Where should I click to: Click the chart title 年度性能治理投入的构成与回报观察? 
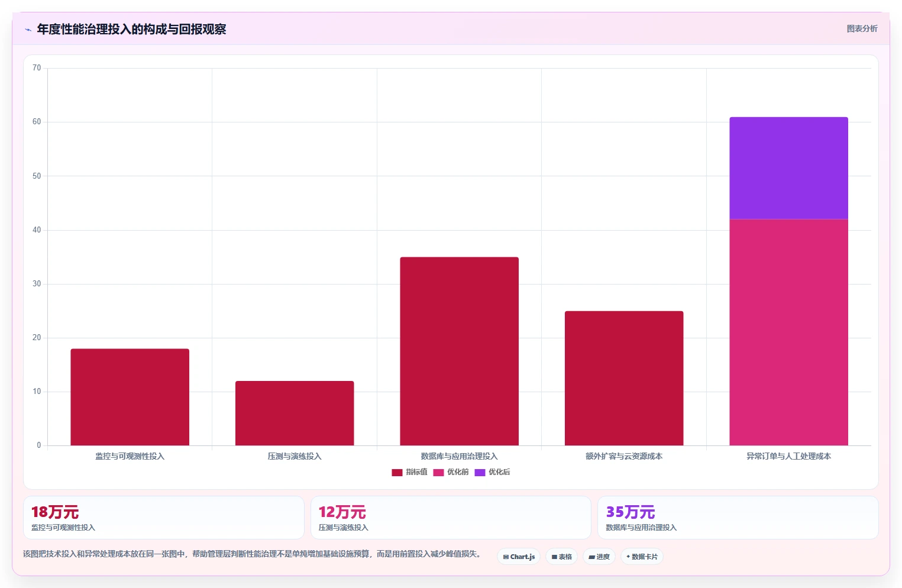131,30
